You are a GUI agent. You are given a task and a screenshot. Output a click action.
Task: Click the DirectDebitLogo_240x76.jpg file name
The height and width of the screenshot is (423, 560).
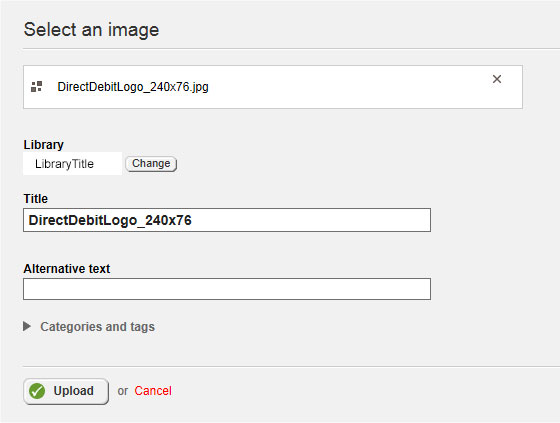(x=133, y=87)
